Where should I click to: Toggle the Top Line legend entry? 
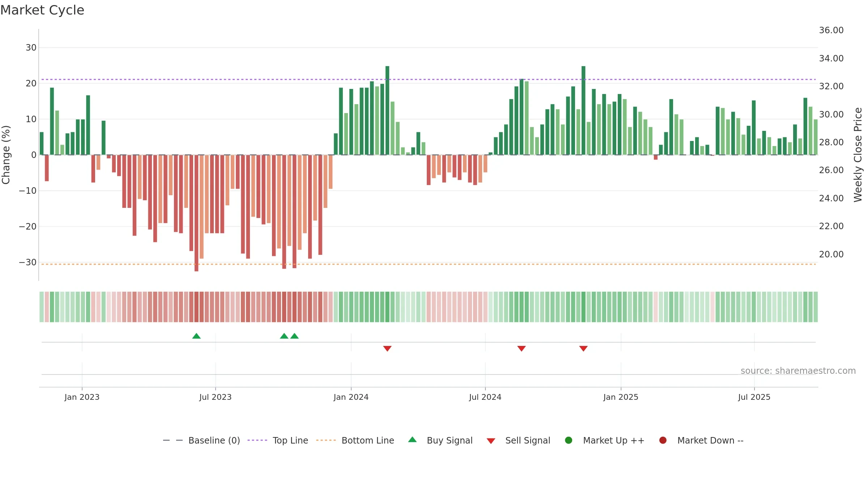tap(278, 440)
